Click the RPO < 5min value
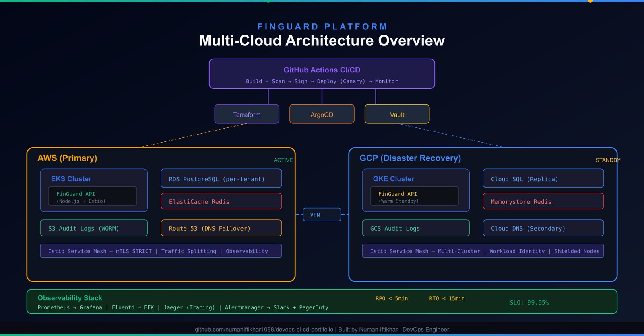Image resolution: width=644 pixels, height=336 pixels. (x=392, y=298)
